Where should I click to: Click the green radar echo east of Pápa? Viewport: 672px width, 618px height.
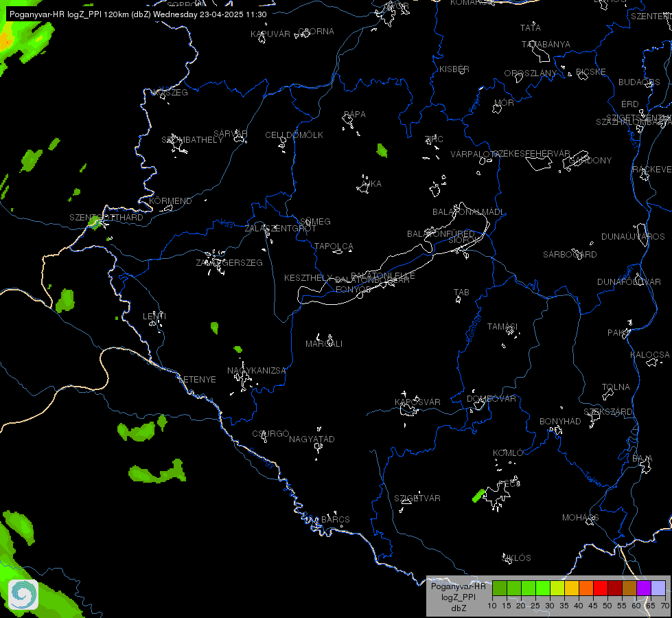coord(382,150)
